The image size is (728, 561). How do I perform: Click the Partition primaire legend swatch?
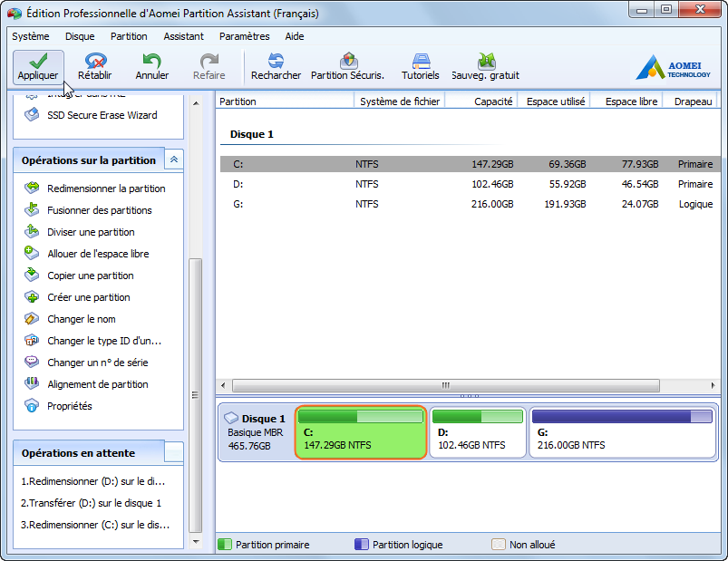click(225, 545)
